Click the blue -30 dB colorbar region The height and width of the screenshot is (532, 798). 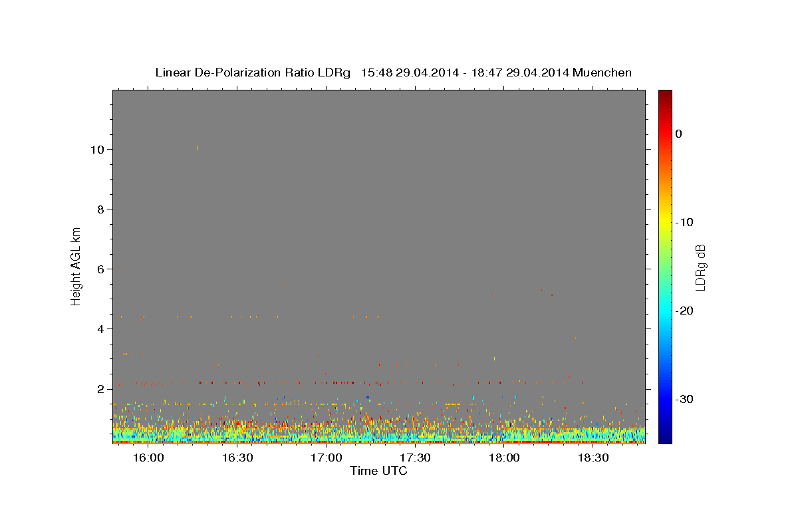[x=665, y=399]
